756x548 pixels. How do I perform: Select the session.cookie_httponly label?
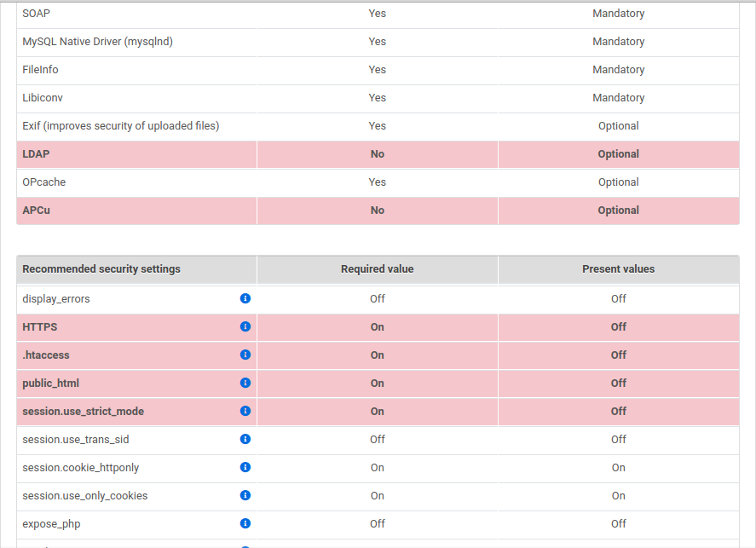(x=80, y=468)
